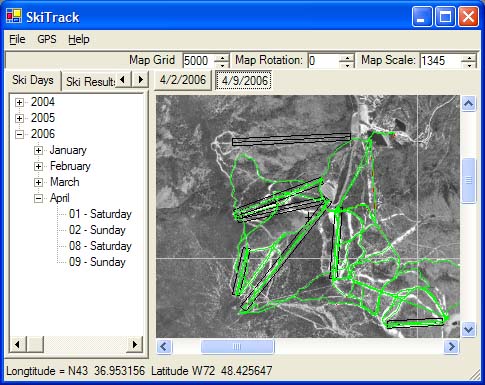Image resolution: width=485 pixels, height=385 pixels.
Task: Click the tree panel horizontal scroll thumb
Action: [35, 344]
